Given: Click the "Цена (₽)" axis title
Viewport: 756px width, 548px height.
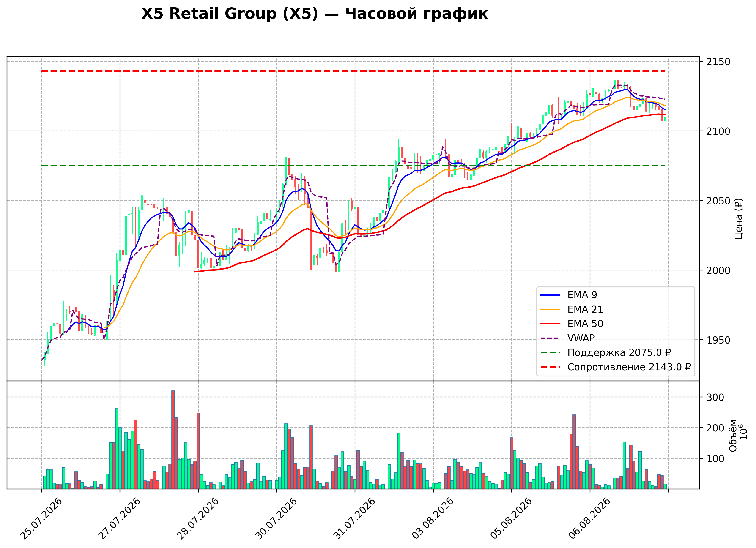Looking at the screenshot, I should click(739, 218).
